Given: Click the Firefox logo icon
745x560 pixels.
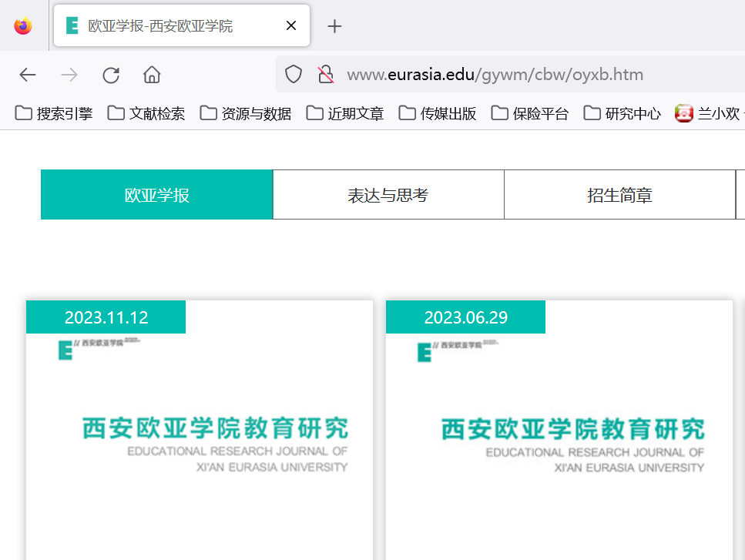Looking at the screenshot, I should pyautogui.click(x=23, y=25).
